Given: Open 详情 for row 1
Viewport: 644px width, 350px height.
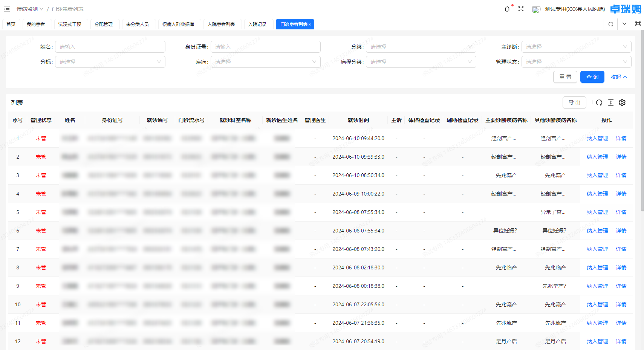Looking at the screenshot, I should 621,138.
